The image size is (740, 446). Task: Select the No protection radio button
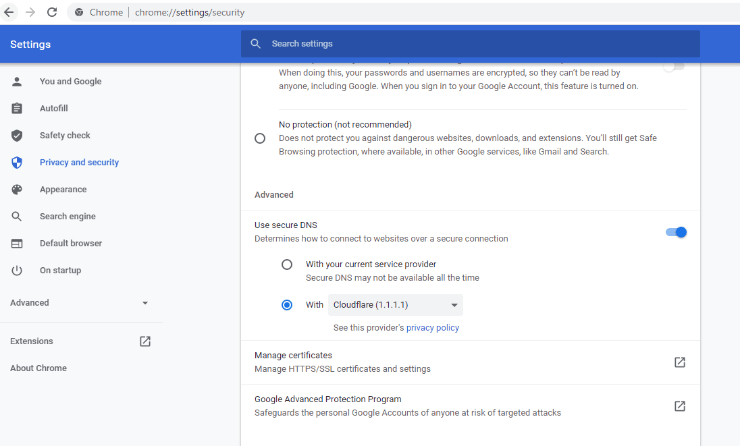click(260, 138)
